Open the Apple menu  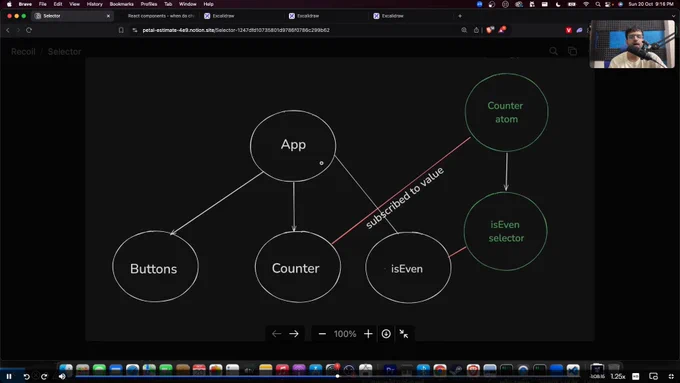tap(9, 4)
